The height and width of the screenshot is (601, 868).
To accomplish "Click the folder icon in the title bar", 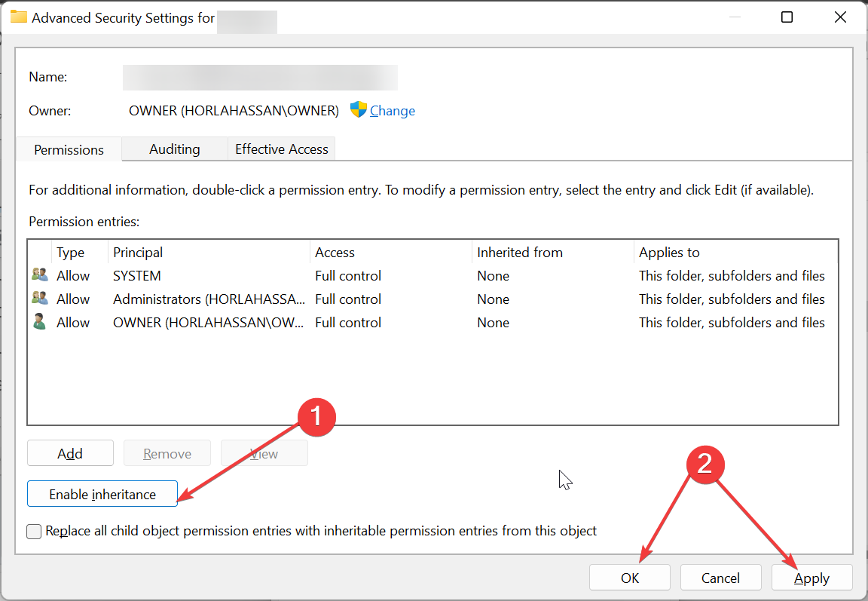I will [18, 17].
